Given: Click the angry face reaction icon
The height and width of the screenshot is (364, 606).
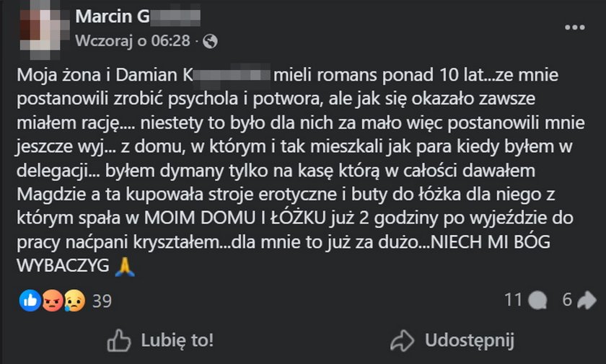Looking at the screenshot, I should click(50, 300).
